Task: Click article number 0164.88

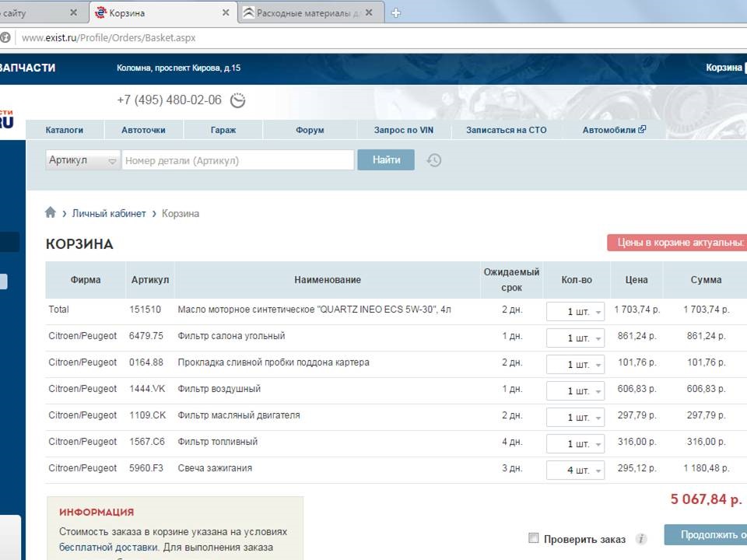Action: 146,362
